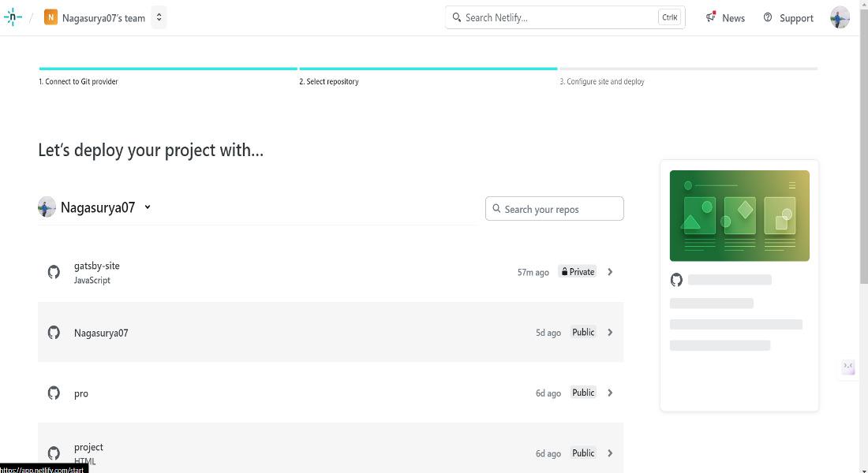Click the floating widget icon at right edge

tap(848, 367)
